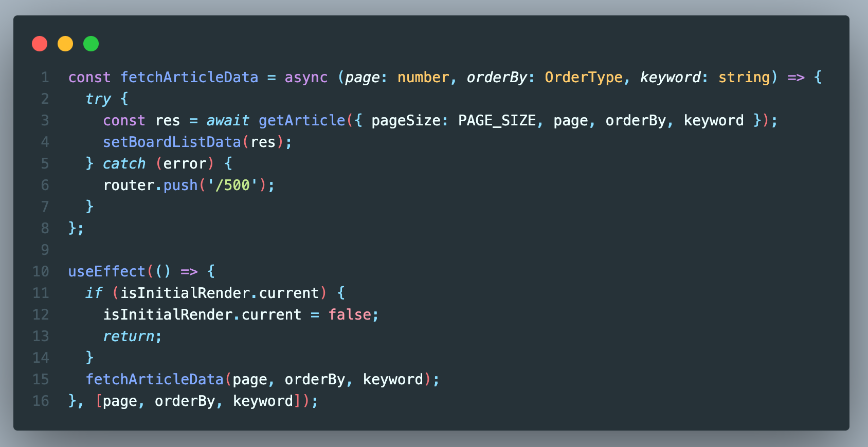This screenshot has width=868, height=447.
Task: Click setBoardListData on line 4
Action: click(x=172, y=142)
